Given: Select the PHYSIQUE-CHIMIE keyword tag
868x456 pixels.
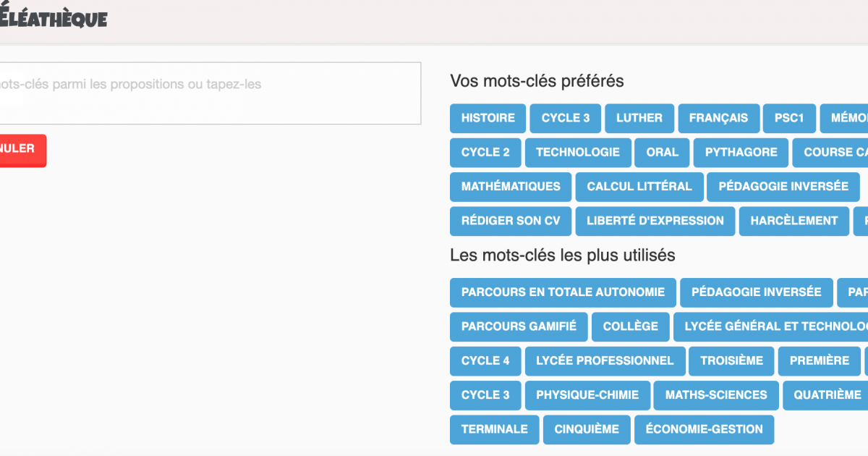Looking at the screenshot, I should (587, 394).
